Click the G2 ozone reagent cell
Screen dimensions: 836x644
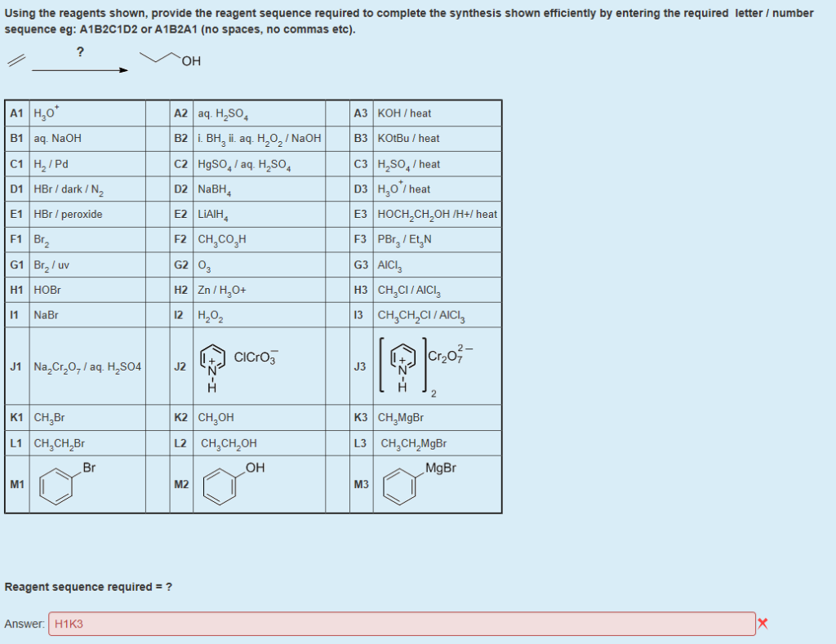pos(204,264)
